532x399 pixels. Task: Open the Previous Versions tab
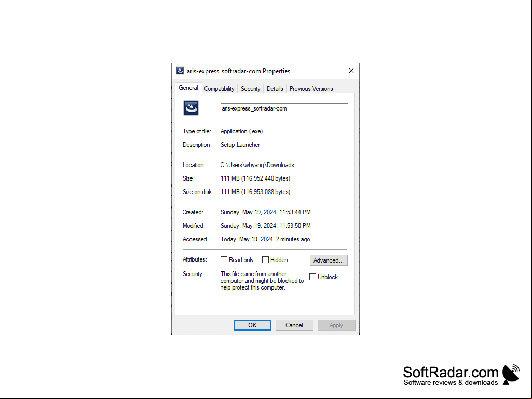point(311,89)
